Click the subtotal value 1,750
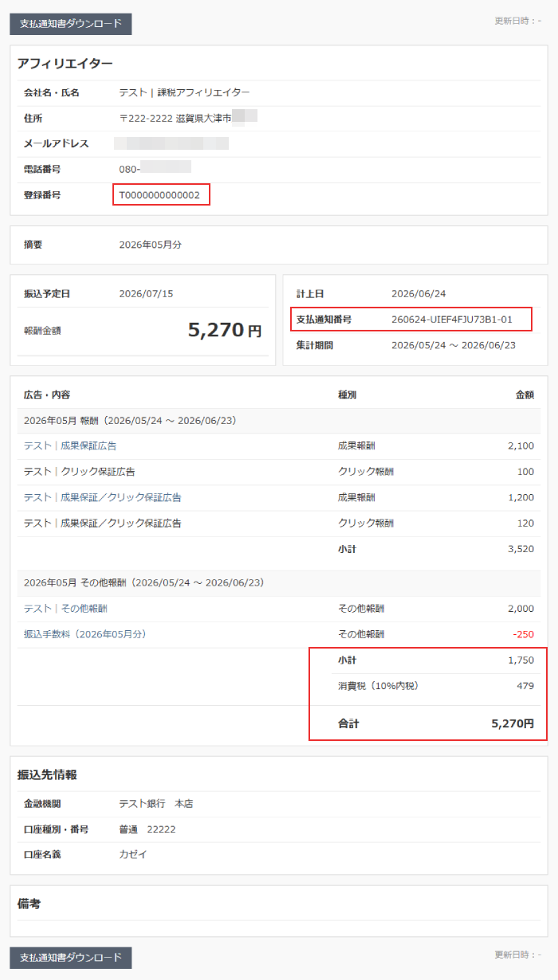The image size is (558, 980). [521, 661]
